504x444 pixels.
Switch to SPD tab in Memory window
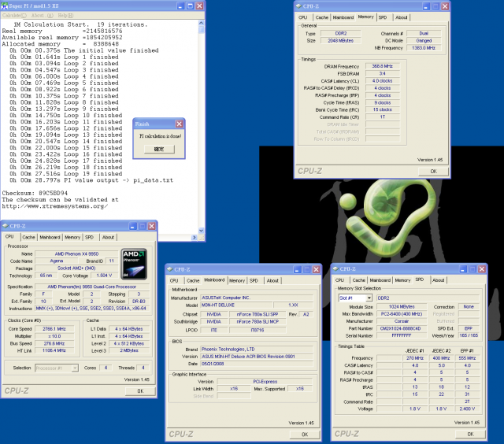383,17
